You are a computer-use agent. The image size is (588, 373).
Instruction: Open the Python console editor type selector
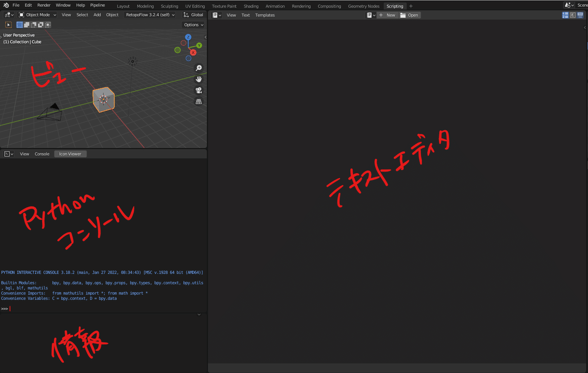pos(9,154)
